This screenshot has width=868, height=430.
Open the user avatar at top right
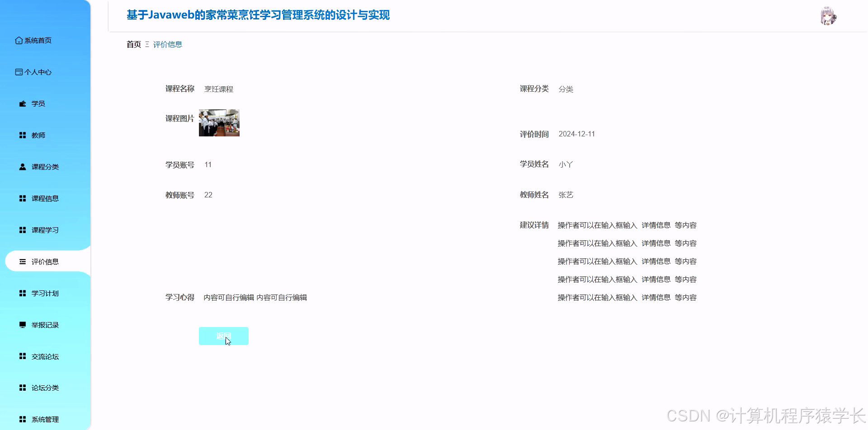[829, 16]
